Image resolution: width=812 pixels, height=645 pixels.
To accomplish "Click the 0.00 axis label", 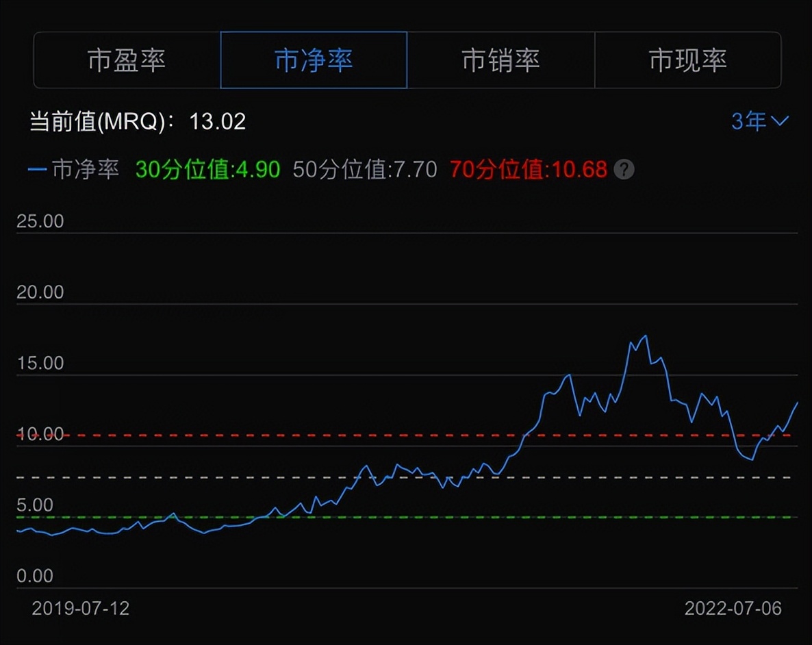I will click(x=35, y=576).
